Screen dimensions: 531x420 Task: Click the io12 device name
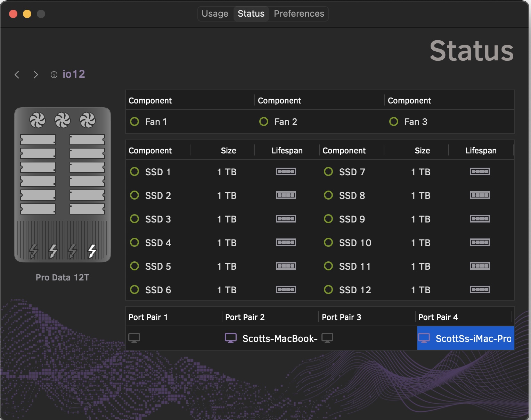coord(74,74)
